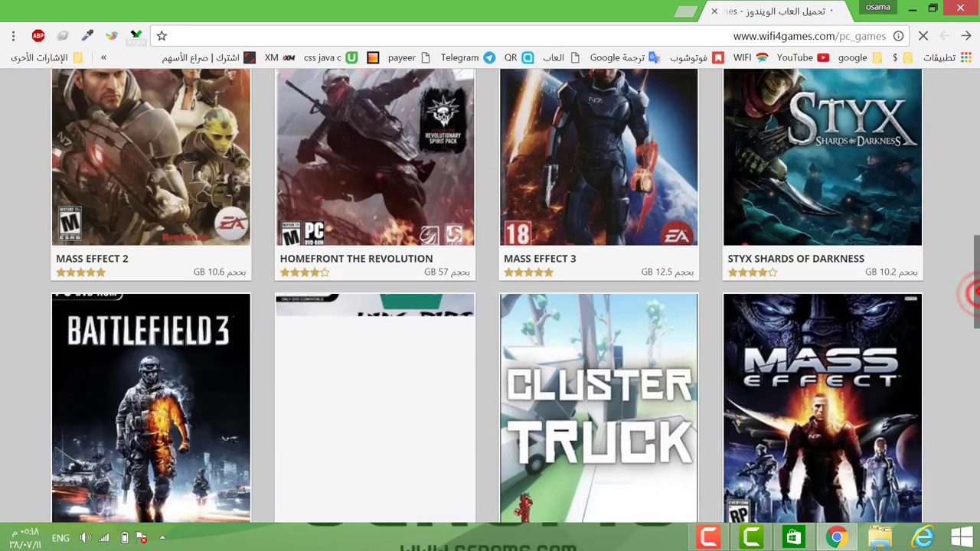
Task: Open the Mass Effect 1 game cover
Action: (x=822, y=408)
